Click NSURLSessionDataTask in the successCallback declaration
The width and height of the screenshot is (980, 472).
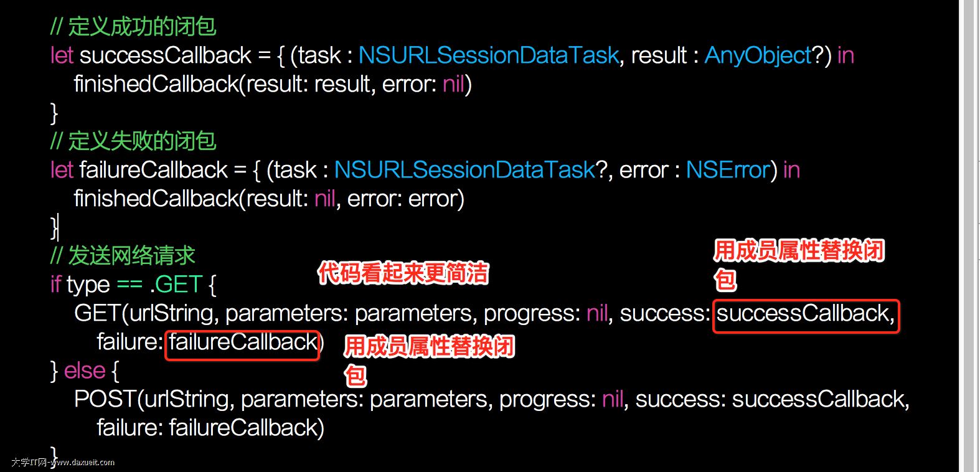coord(489,55)
